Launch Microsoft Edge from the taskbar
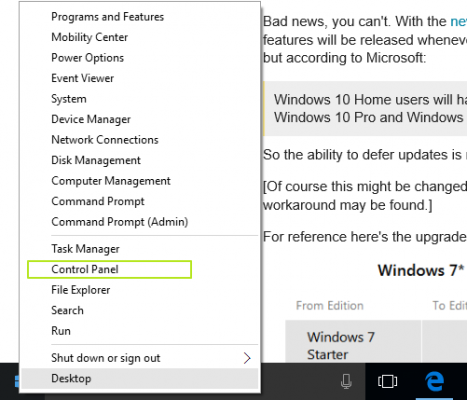 pos(435,381)
